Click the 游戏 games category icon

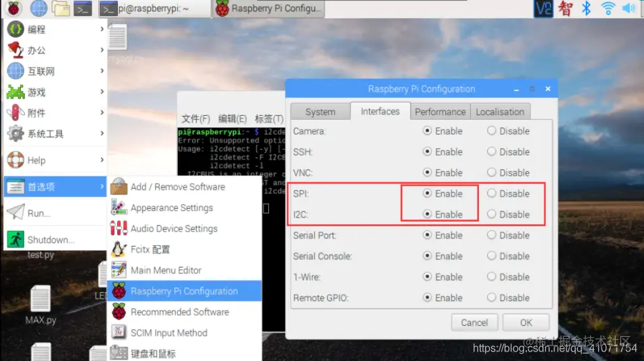coord(15,92)
